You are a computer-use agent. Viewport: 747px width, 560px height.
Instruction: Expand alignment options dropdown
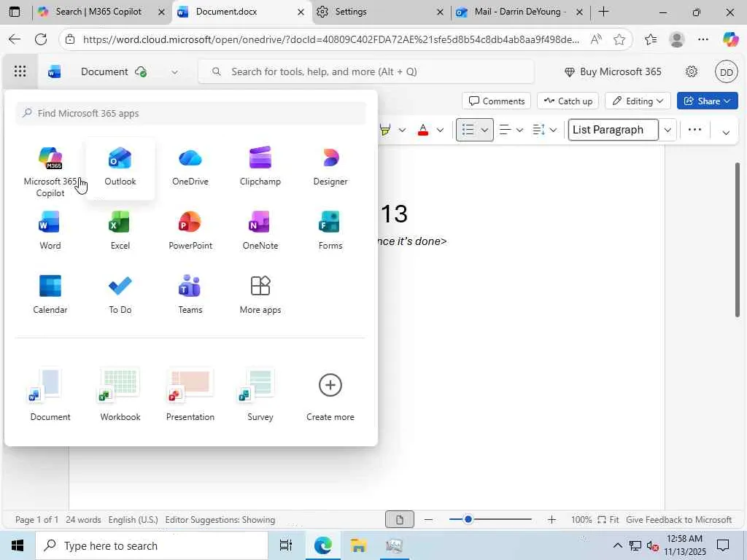(519, 130)
